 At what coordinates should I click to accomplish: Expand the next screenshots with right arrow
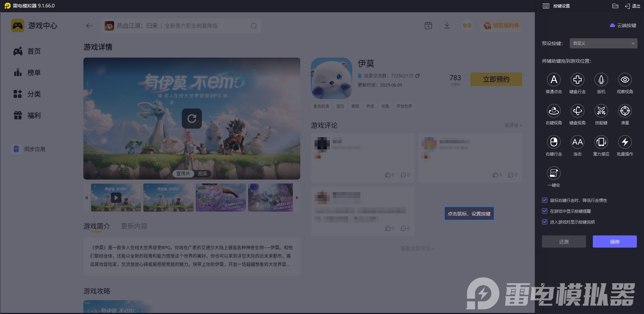click(x=297, y=197)
